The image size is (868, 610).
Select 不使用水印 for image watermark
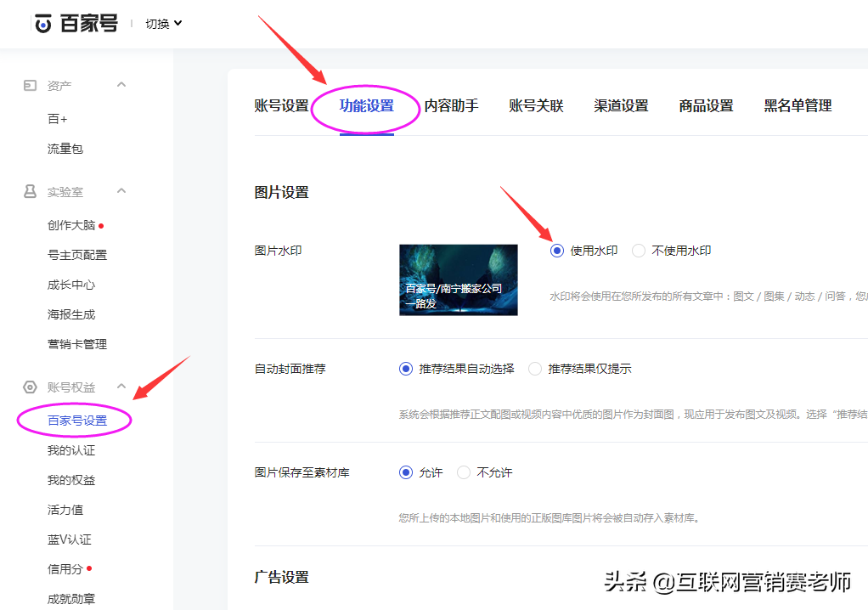click(638, 250)
